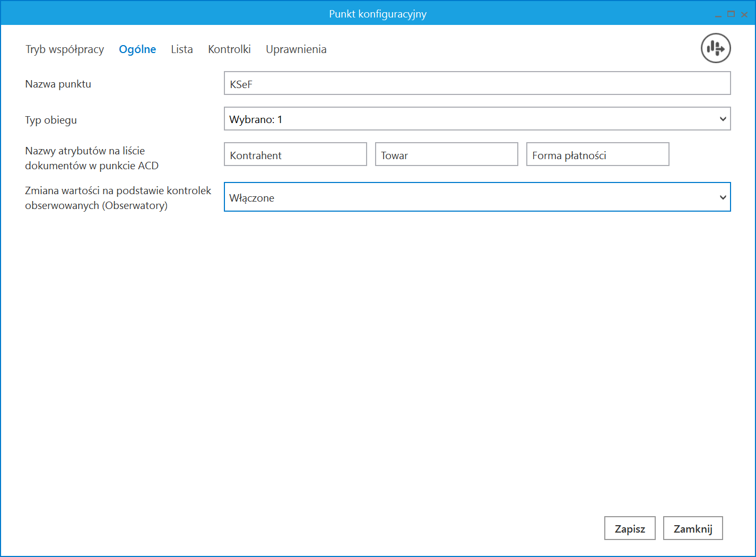The width and height of the screenshot is (756, 557).
Task: Click the Punkt konfiguracyjny title bar
Action: point(377,14)
